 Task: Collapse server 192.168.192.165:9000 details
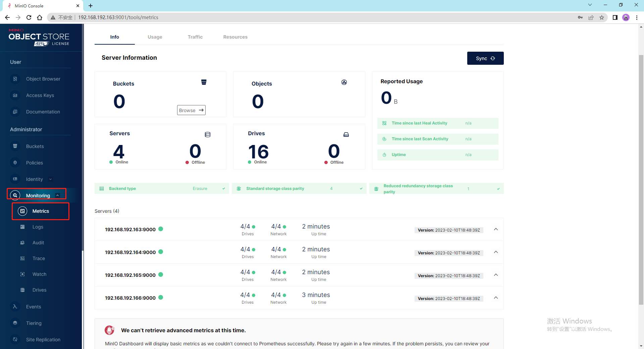[496, 275]
